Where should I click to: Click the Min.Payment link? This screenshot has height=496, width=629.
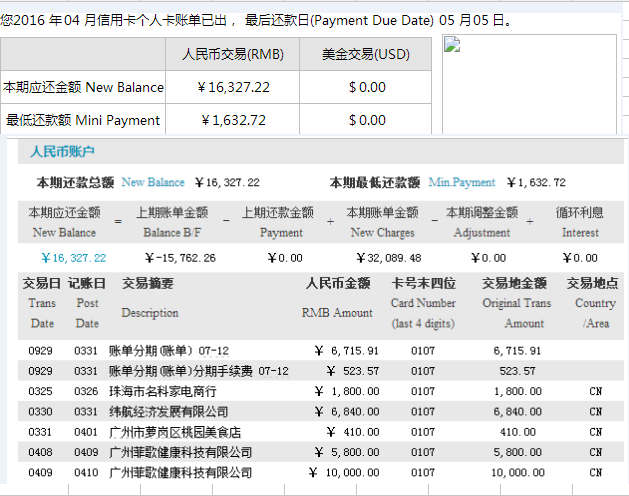click(461, 182)
